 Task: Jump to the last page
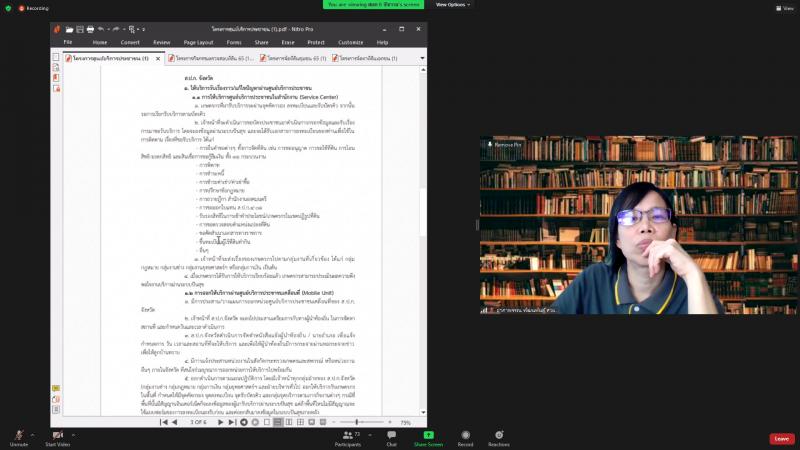[x=232, y=422]
